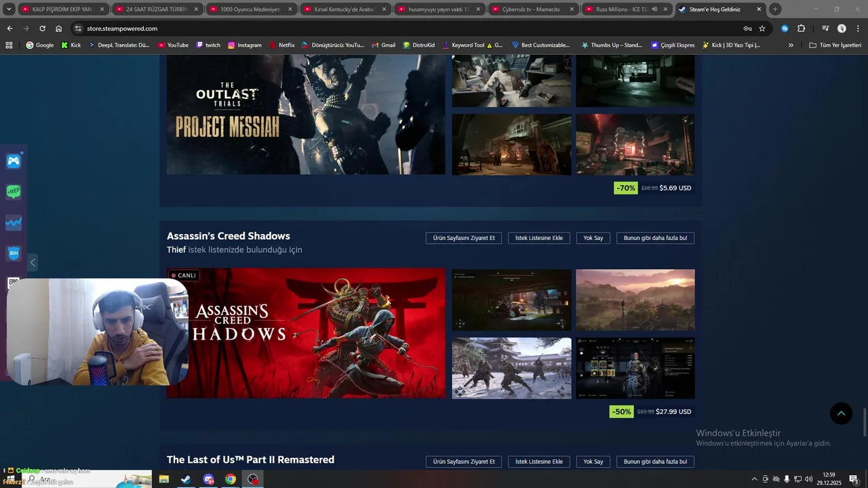
Task: View the snowy combat screenshot of Shadows
Action: click(x=512, y=368)
